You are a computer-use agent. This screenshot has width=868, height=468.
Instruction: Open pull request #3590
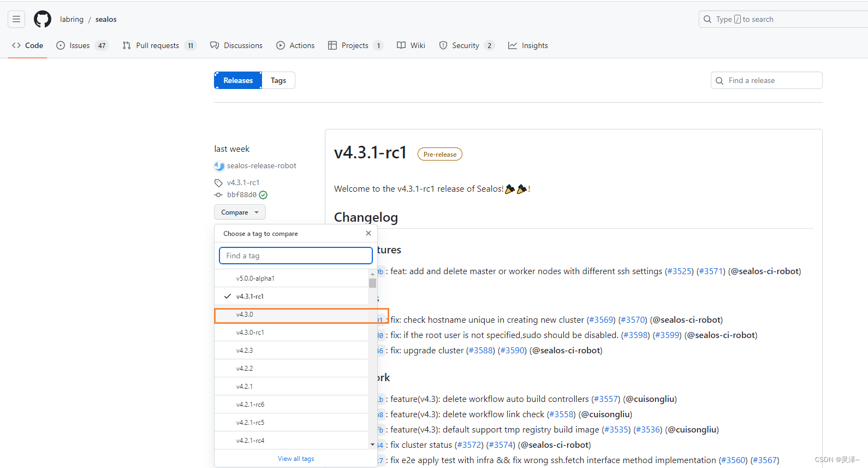pyautogui.click(x=512, y=351)
